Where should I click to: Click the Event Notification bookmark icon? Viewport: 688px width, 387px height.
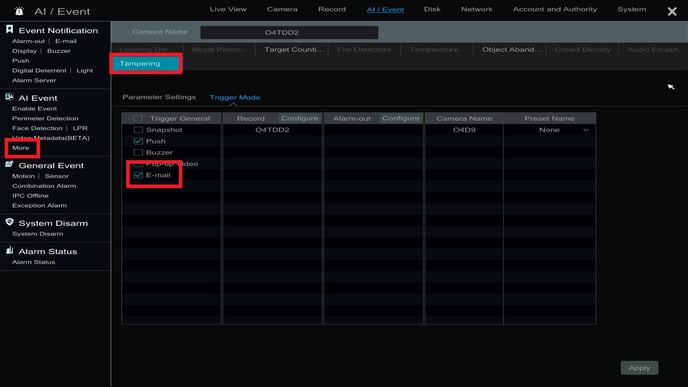(9, 29)
